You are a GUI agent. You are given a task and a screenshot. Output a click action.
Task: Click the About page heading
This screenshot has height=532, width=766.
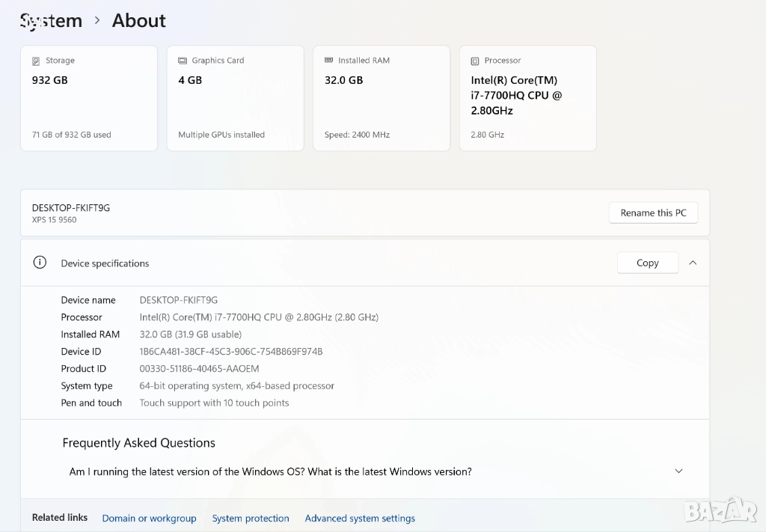[x=139, y=21]
